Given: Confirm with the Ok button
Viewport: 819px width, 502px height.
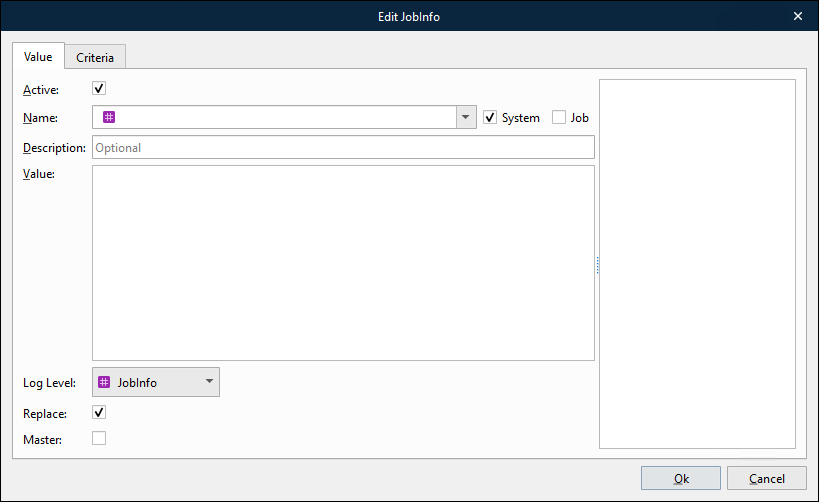Looking at the screenshot, I should click(681, 478).
